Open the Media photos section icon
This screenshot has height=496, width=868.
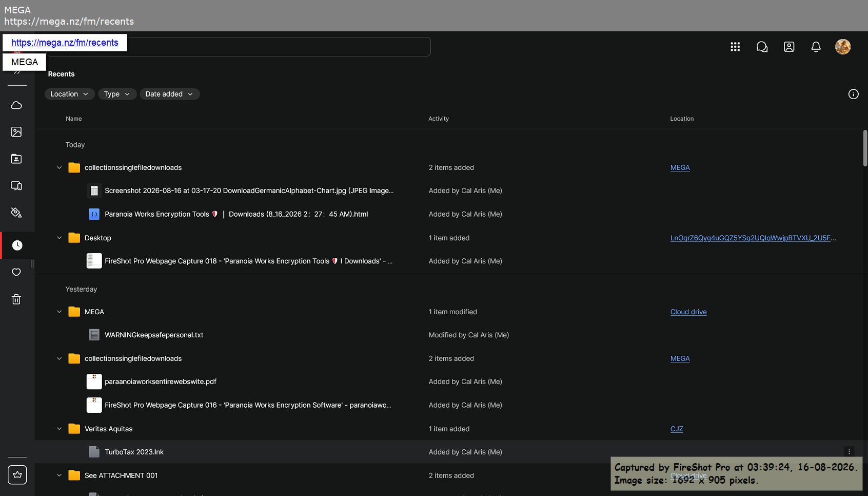[16, 132]
